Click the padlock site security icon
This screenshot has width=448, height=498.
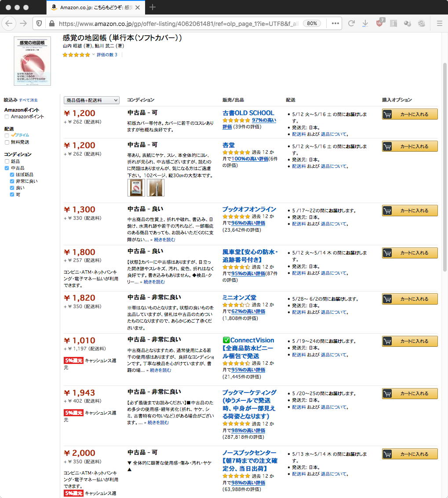(51, 23)
